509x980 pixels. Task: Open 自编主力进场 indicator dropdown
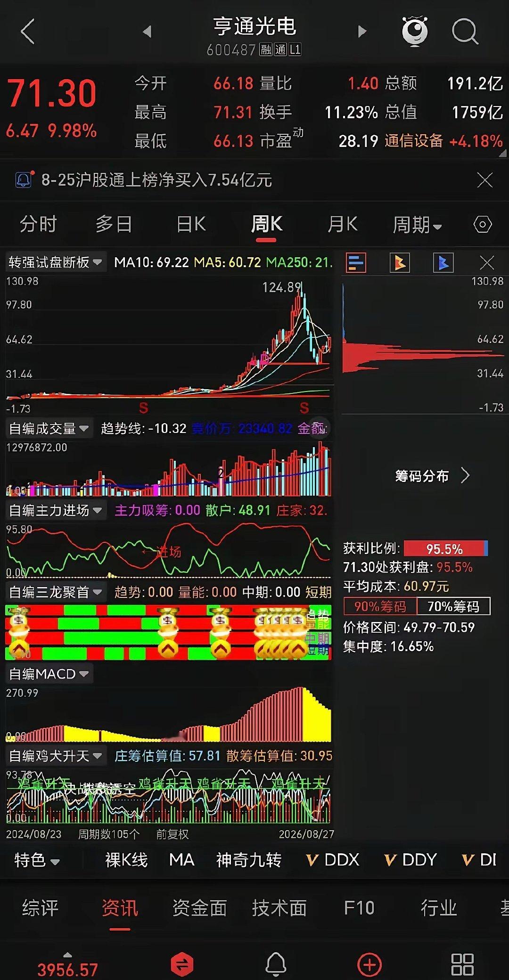55,510
